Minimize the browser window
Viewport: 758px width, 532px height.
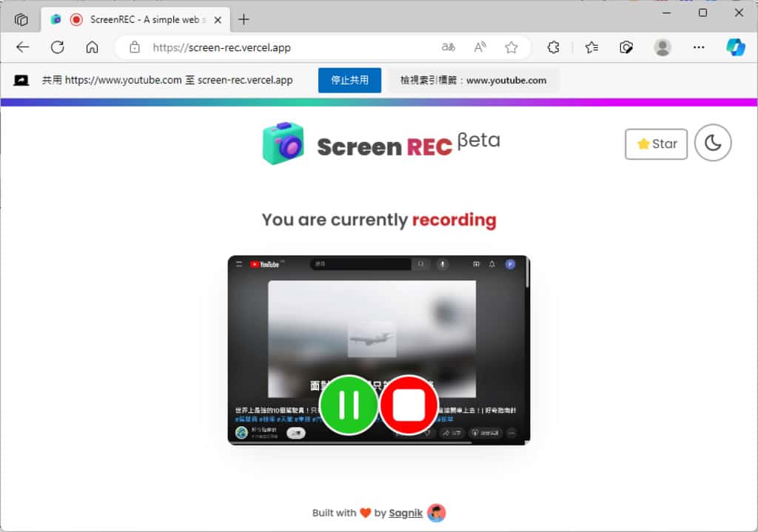667,13
